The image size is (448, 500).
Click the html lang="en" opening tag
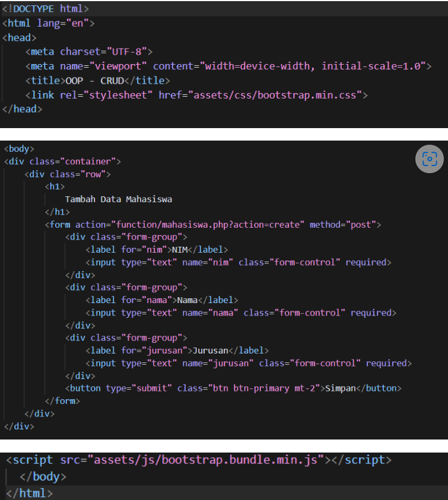(x=49, y=23)
